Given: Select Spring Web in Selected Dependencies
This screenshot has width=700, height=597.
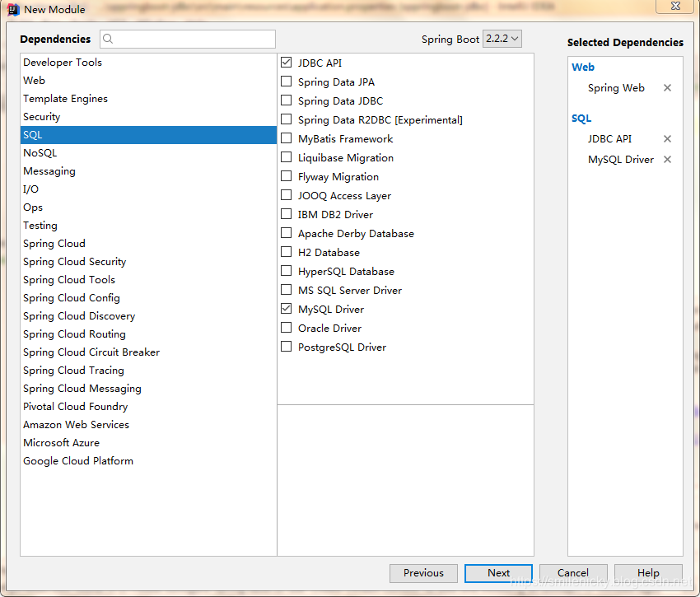Looking at the screenshot, I should click(x=616, y=88).
